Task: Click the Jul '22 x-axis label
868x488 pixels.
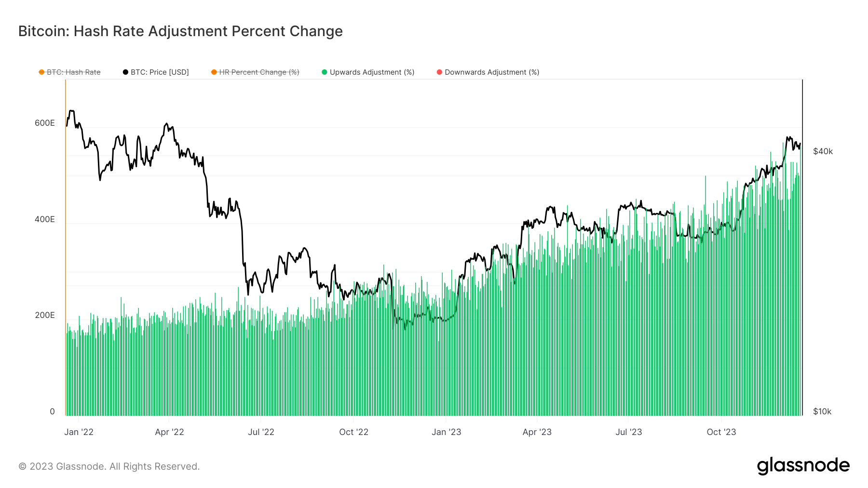Action: click(261, 432)
